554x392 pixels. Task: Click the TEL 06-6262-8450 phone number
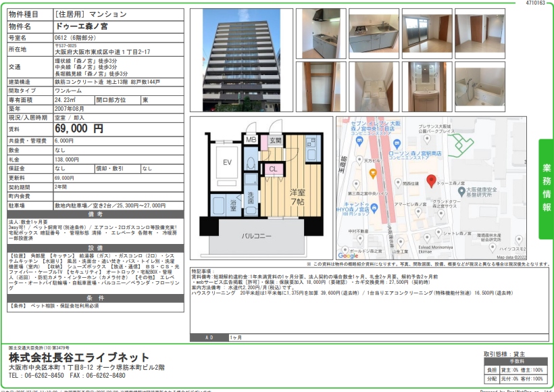pyautogui.click(x=36, y=375)
